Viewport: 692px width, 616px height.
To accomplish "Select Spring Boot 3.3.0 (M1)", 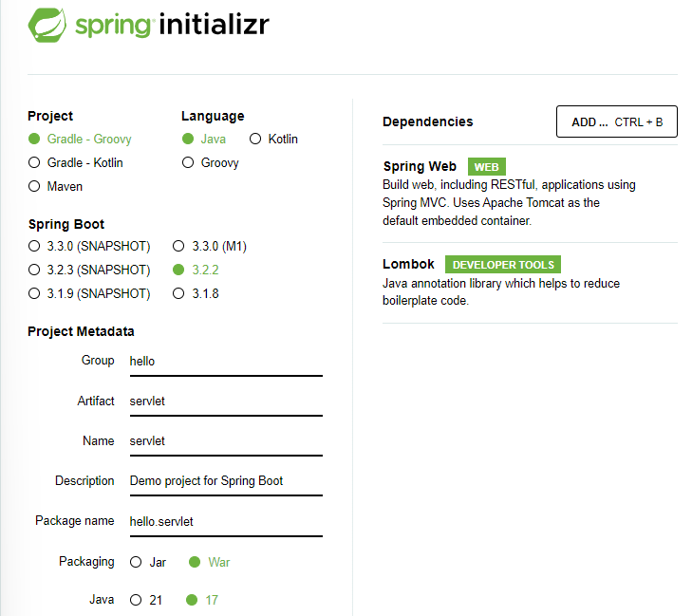I will tap(210, 246).
